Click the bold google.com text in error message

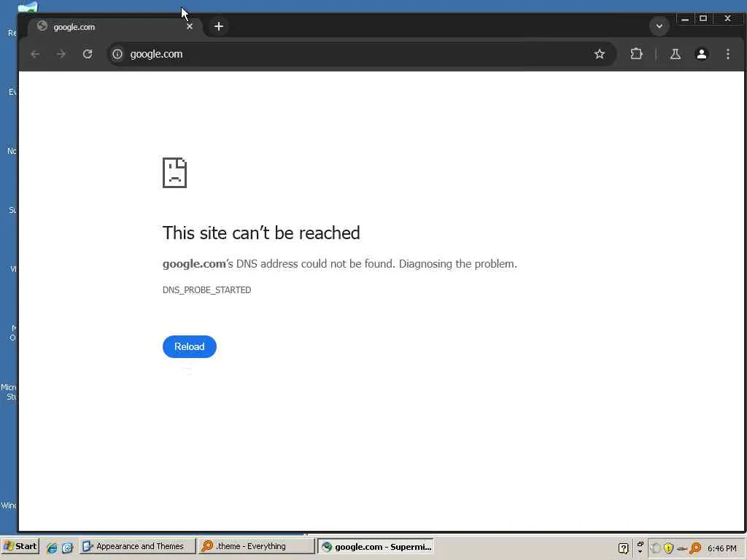(194, 264)
